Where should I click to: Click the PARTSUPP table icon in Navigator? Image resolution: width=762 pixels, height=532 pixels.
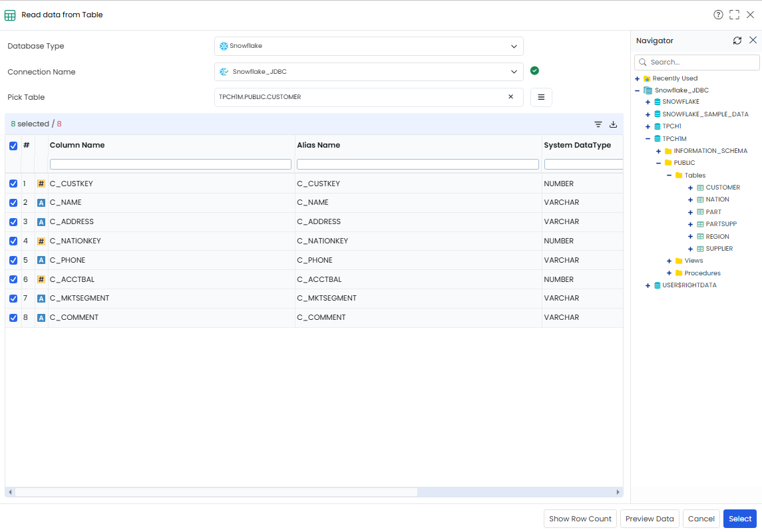(x=700, y=224)
